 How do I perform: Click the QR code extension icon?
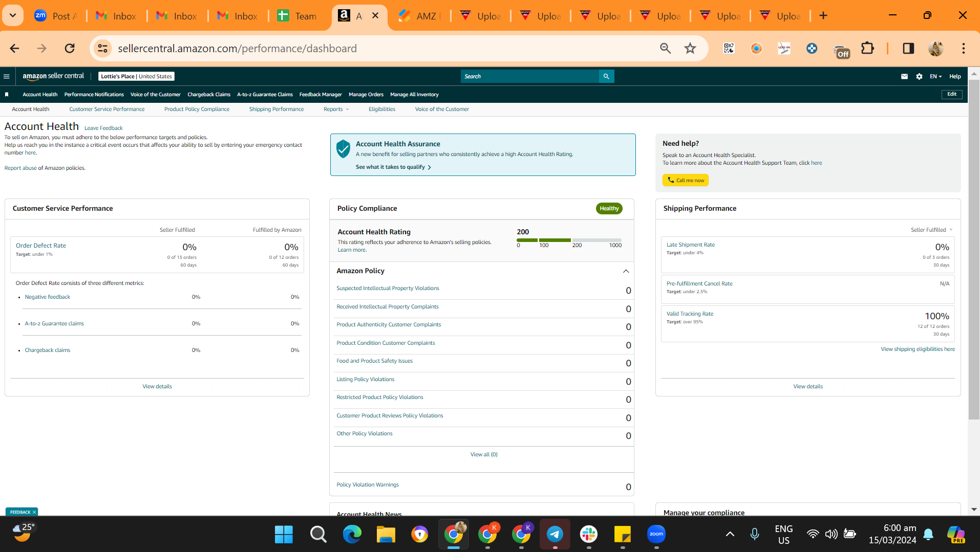click(729, 48)
